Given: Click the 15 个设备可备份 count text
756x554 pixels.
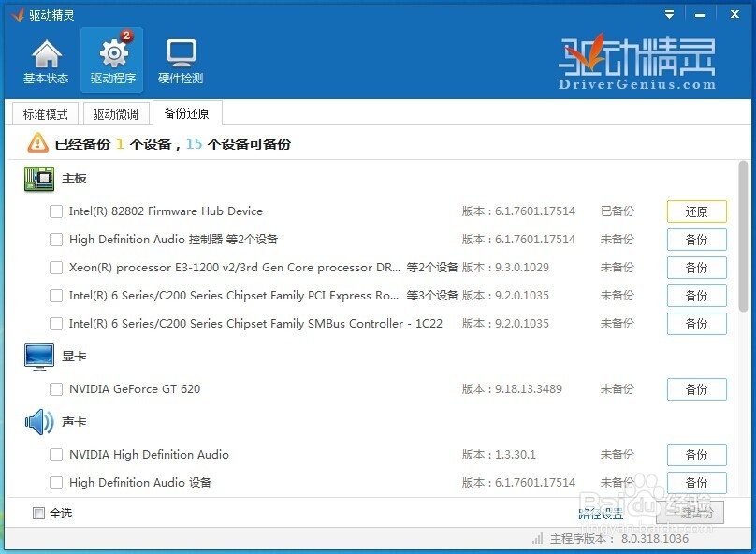Looking at the screenshot, I should [239, 144].
